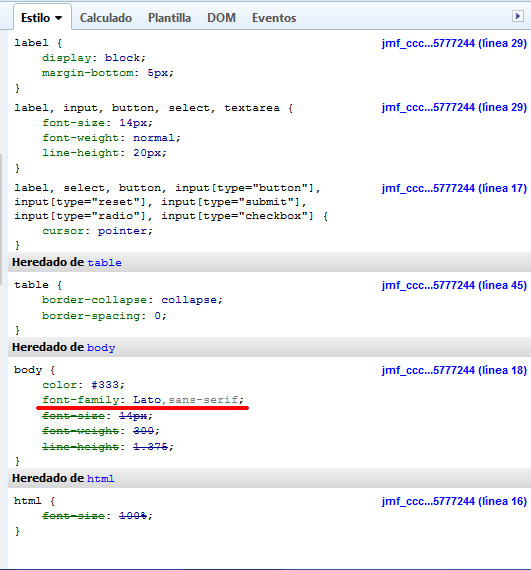Open the Eventos tab

click(274, 18)
